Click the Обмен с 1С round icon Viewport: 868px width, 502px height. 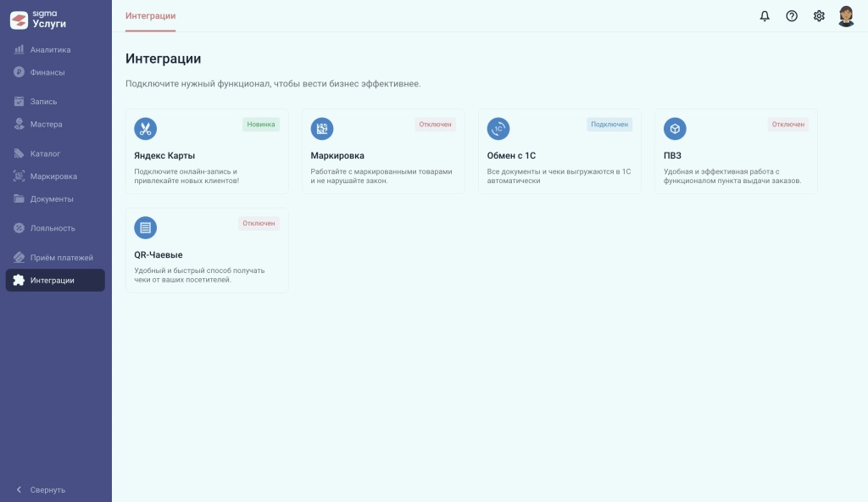[x=498, y=129]
